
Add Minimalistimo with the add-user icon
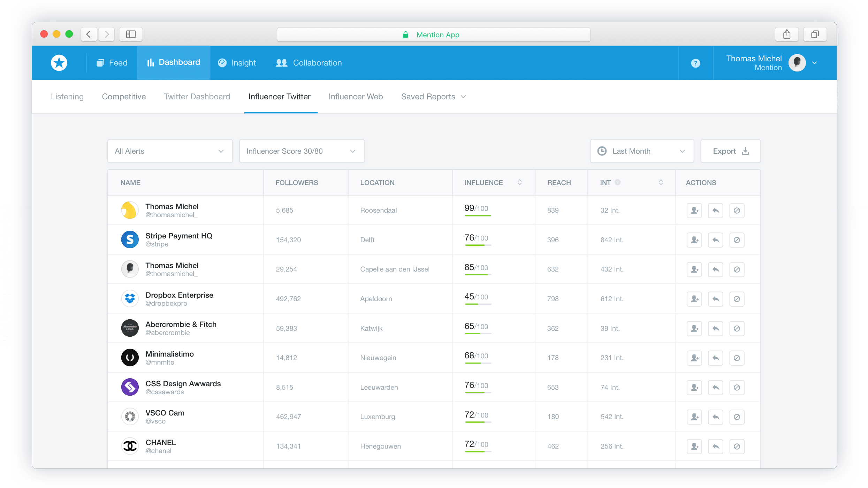694,358
